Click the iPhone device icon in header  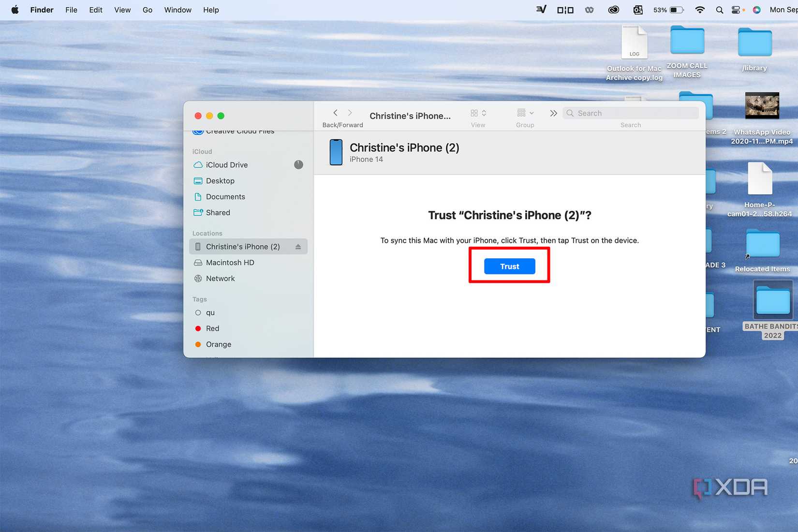pyautogui.click(x=336, y=152)
